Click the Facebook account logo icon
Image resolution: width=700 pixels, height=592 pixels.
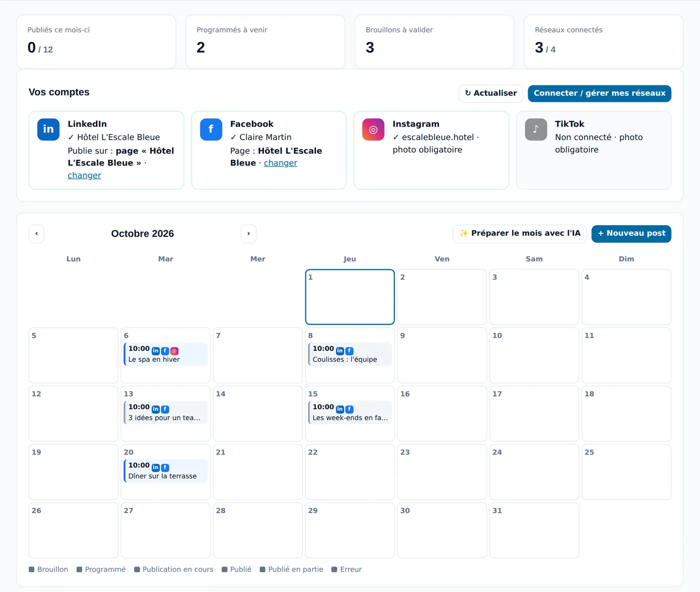tap(211, 129)
